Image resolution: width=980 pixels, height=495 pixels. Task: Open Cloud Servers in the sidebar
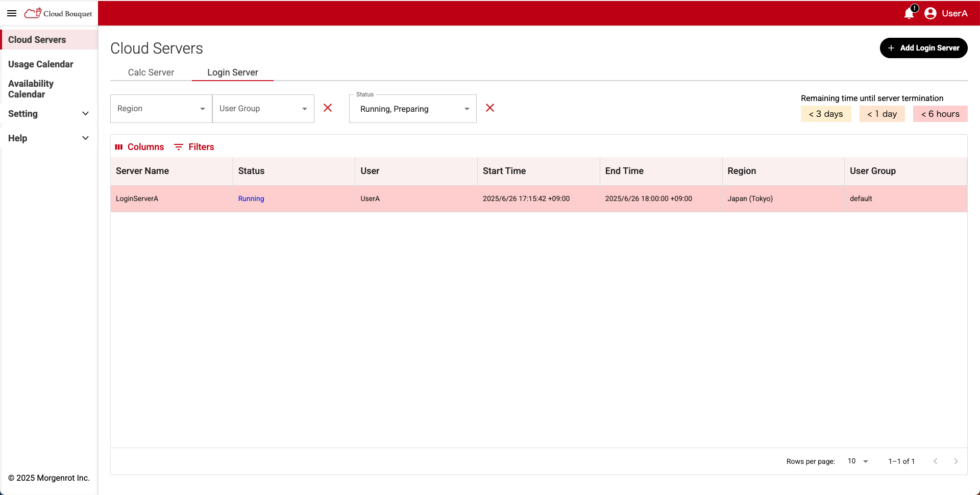click(x=50, y=40)
